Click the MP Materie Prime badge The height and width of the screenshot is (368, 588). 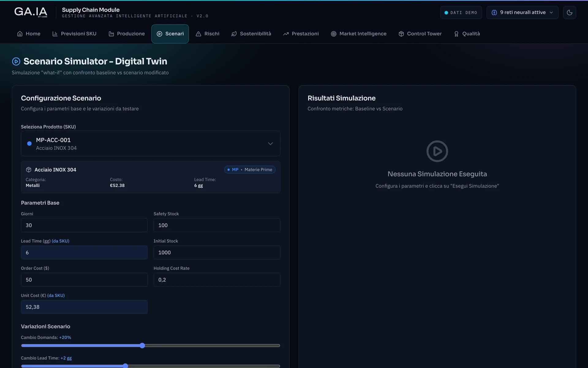point(250,170)
